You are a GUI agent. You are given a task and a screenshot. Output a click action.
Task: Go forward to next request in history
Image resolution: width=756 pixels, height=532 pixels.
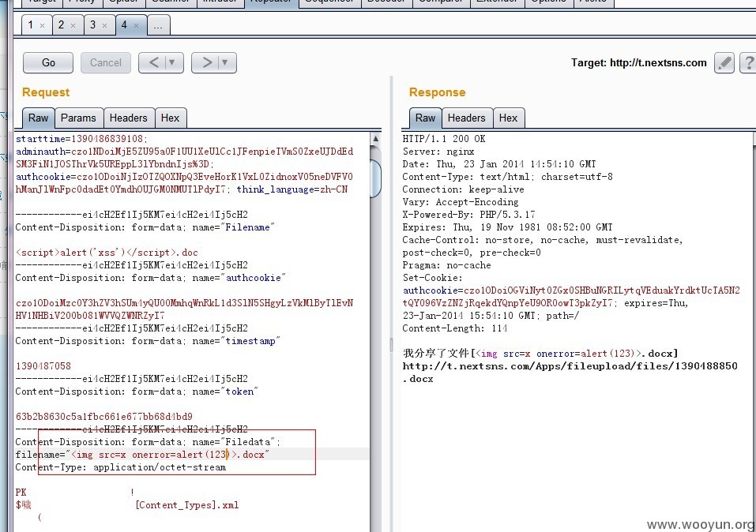pyautogui.click(x=207, y=62)
